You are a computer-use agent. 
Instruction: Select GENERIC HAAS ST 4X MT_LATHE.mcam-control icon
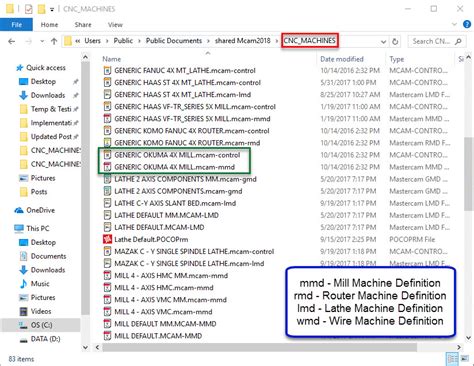(x=107, y=83)
